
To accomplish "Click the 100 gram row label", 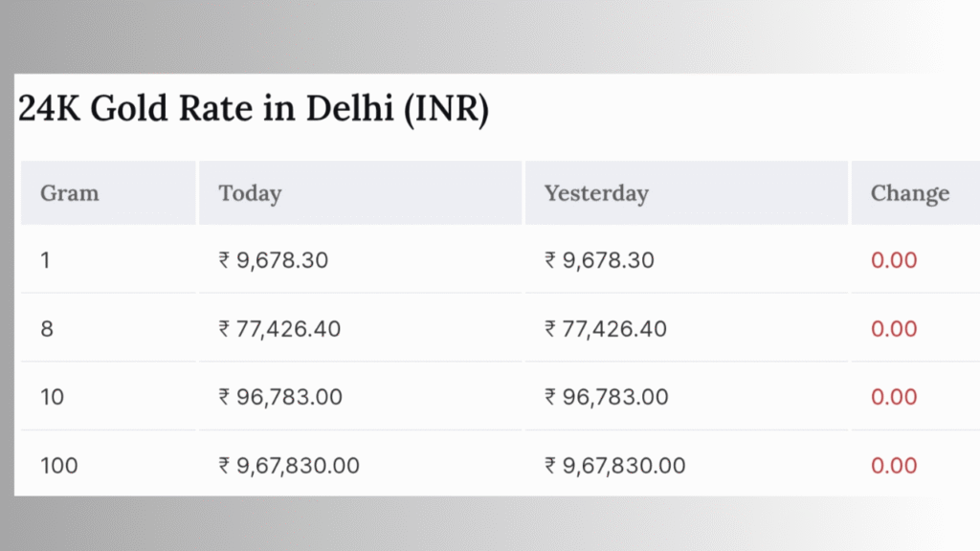I will pos(59,466).
